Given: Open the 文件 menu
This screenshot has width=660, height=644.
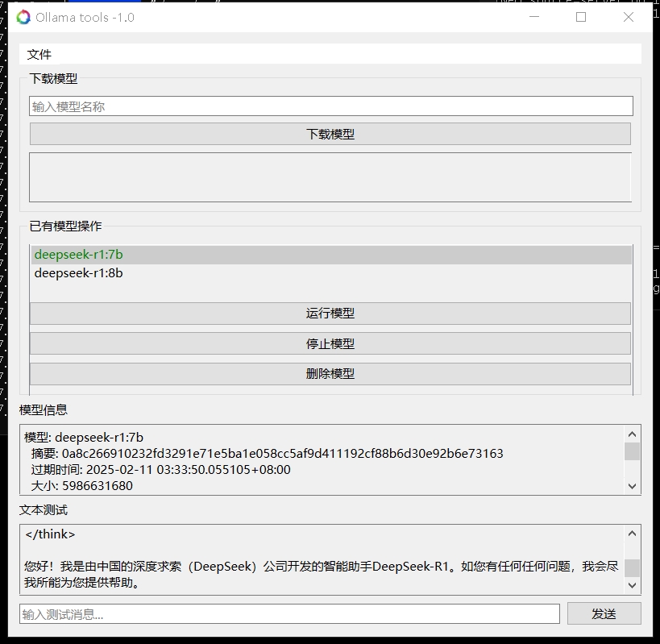Looking at the screenshot, I should click(39, 54).
